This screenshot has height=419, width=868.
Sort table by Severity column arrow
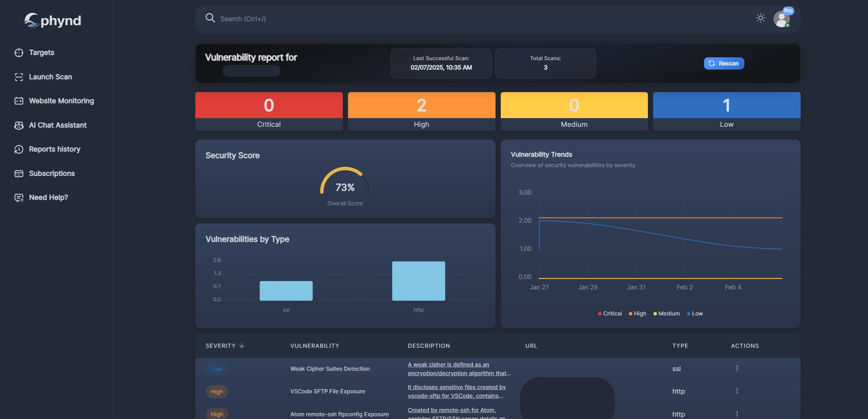242,346
